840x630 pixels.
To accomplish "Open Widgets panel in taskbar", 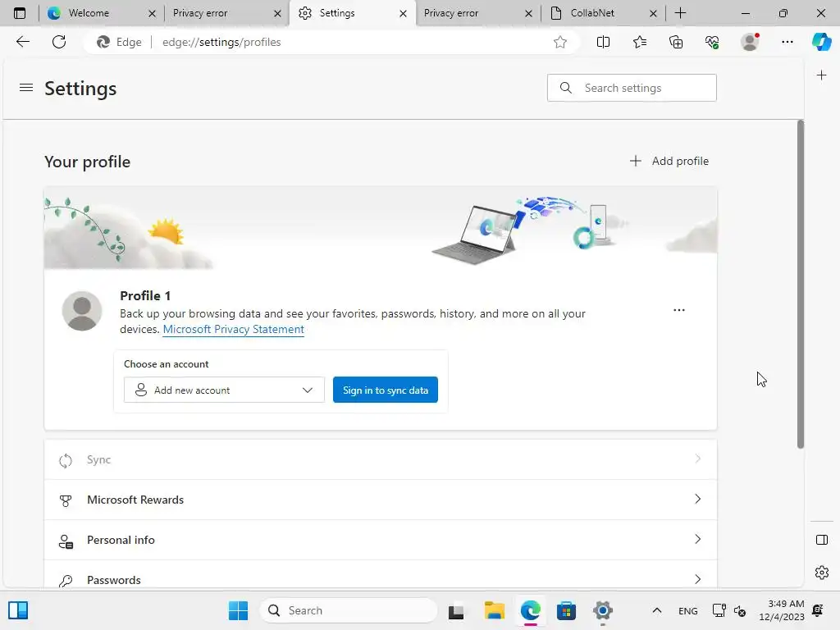I will 18,610.
